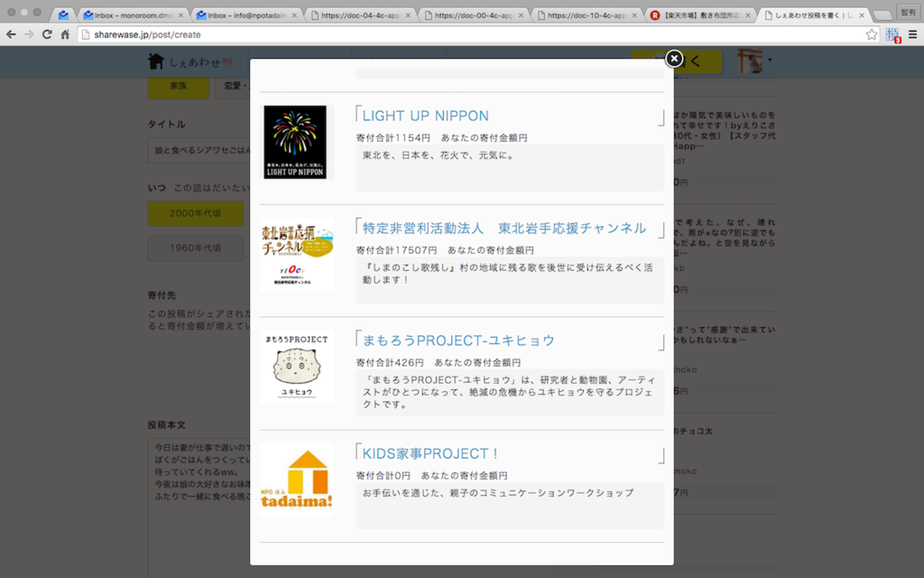
Task: Reload the page with the refresh icon
Action: click(47, 35)
